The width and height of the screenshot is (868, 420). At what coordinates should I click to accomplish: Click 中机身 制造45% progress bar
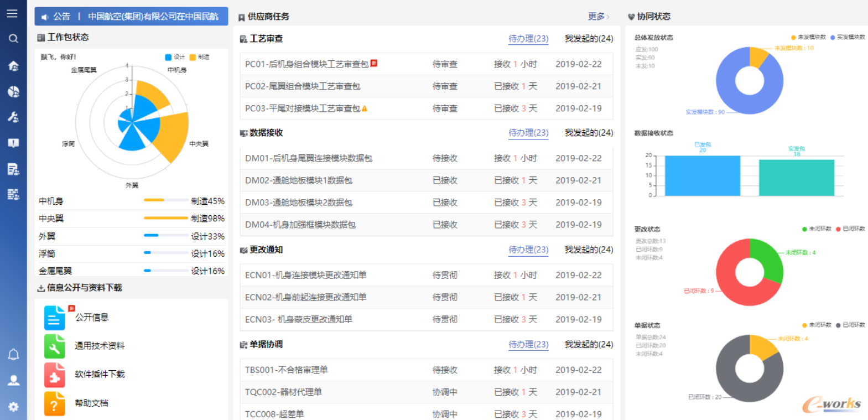pos(166,200)
